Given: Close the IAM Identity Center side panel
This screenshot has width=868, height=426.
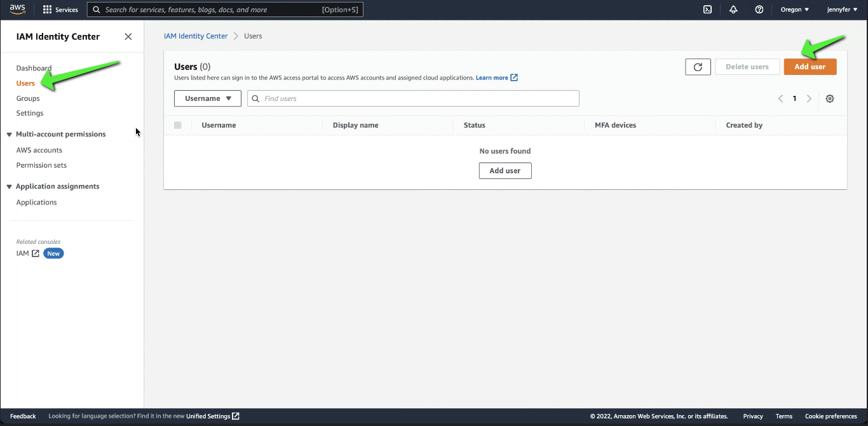Looking at the screenshot, I should click(x=128, y=37).
